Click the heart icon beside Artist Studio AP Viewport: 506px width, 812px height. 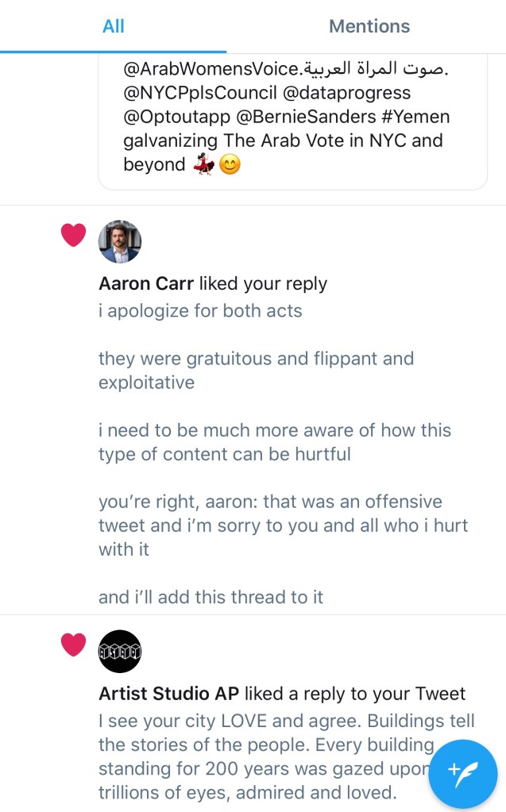(73, 645)
